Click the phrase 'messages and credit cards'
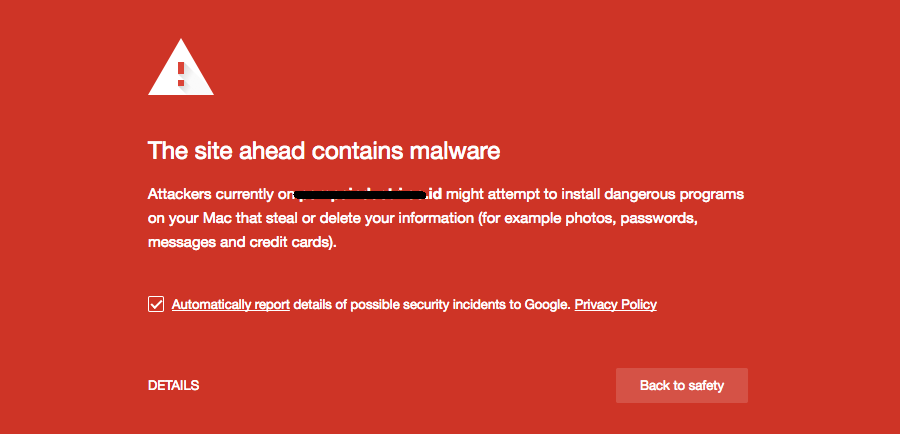This screenshot has height=434, width=900. (x=239, y=242)
